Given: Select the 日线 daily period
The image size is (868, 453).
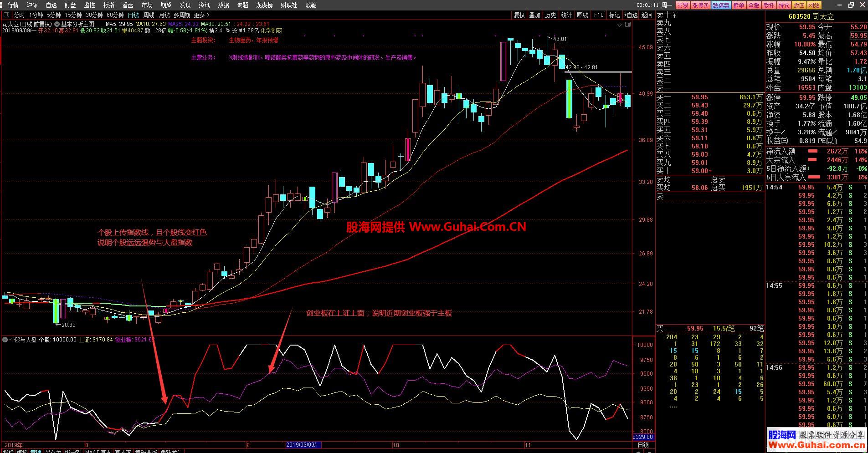Looking at the screenshot, I should pyautogui.click(x=134, y=15).
